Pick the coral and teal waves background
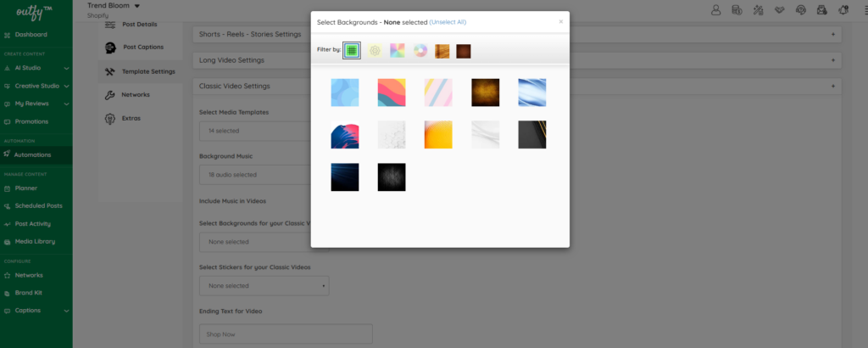 tap(392, 93)
